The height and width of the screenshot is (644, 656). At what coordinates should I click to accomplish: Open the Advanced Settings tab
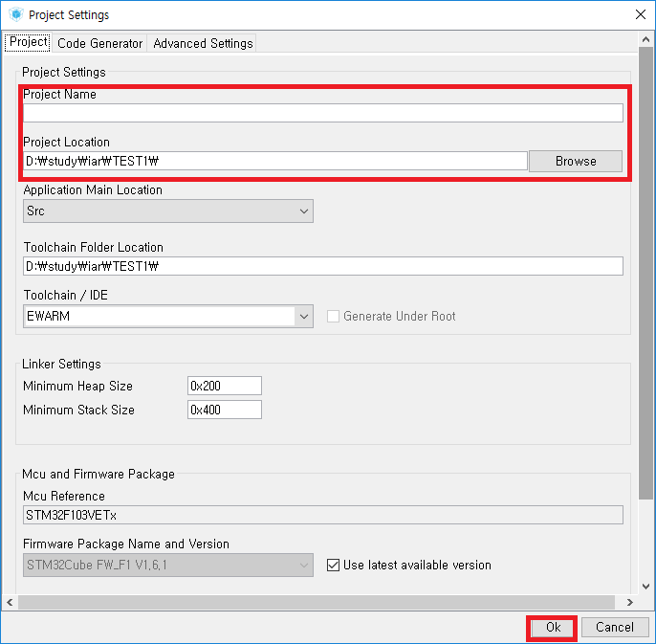pyautogui.click(x=203, y=43)
